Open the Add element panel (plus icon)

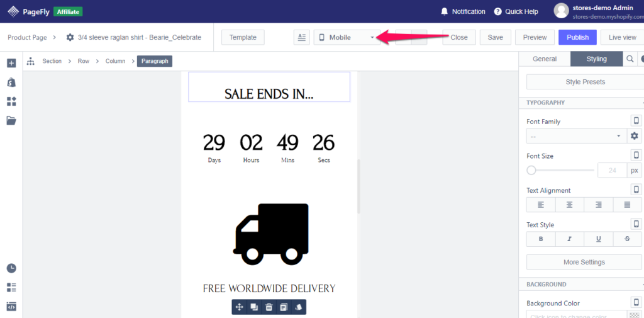(11, 63)
